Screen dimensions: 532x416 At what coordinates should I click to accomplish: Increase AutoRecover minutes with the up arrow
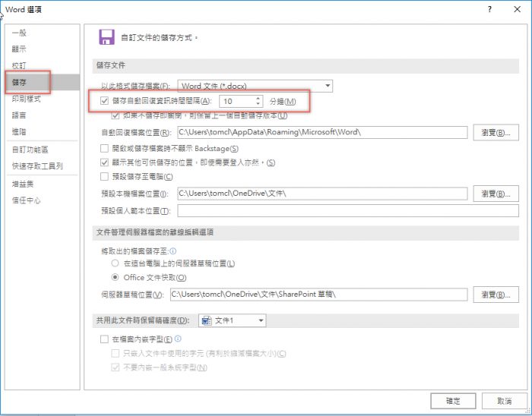(x=258, y=98)
